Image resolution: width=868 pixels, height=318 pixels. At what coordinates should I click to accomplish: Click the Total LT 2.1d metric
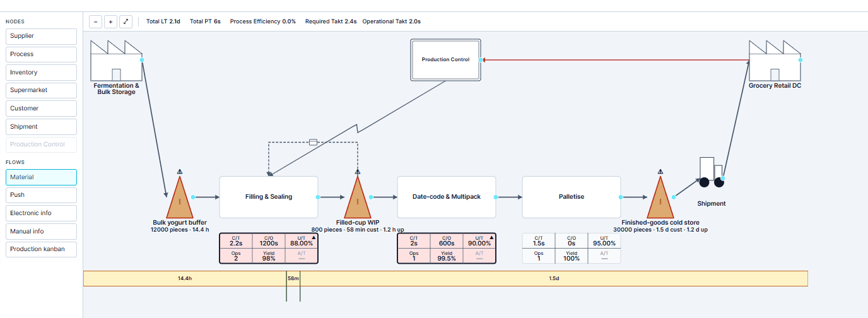point(163,21)
